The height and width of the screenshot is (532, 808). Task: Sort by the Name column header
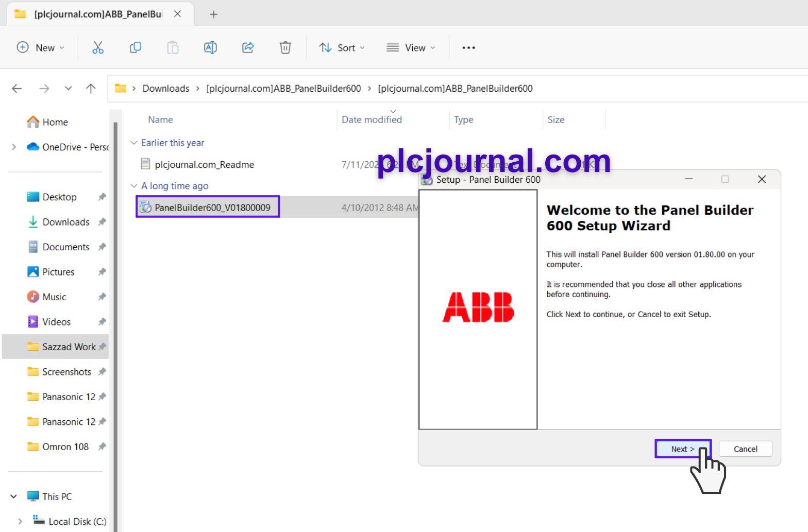(160, 119)
